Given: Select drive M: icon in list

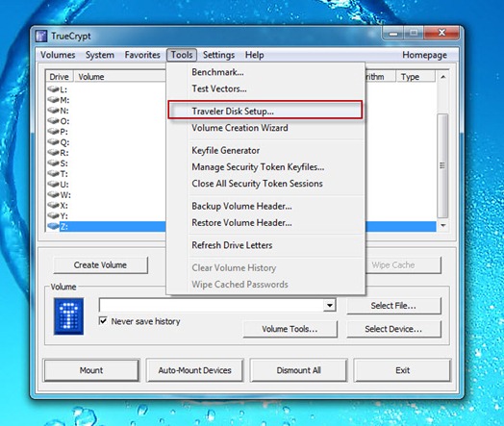Looking at the screenshot, I should pyautogui.click(x=53, y=99).
